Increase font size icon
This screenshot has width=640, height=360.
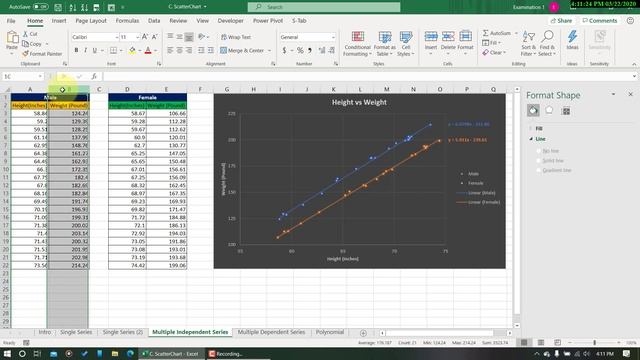click(x=145, y=37)
